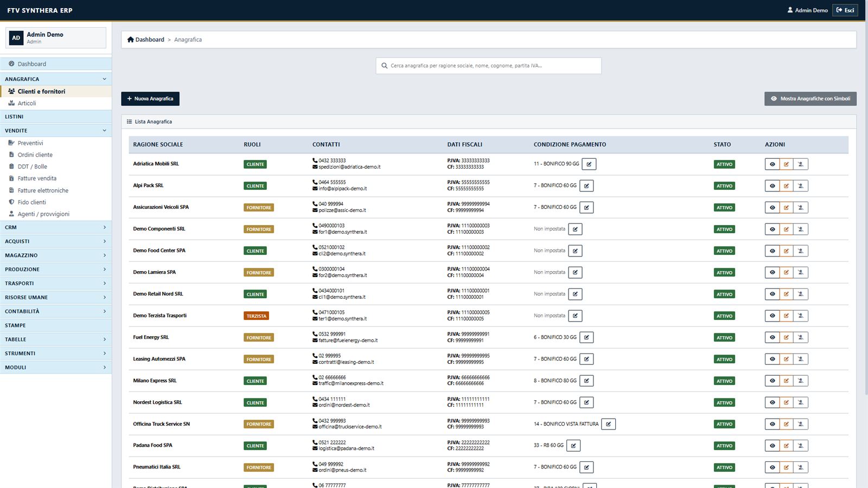Edit Milano Express SRL record icon
Screen dimensions: 868x488
click(786, 381)
